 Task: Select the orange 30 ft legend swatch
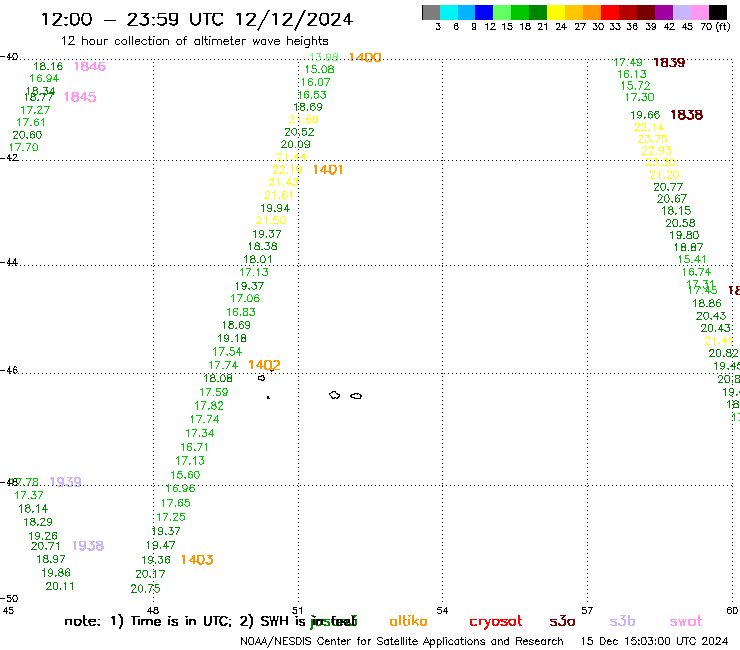pos(592,12)
